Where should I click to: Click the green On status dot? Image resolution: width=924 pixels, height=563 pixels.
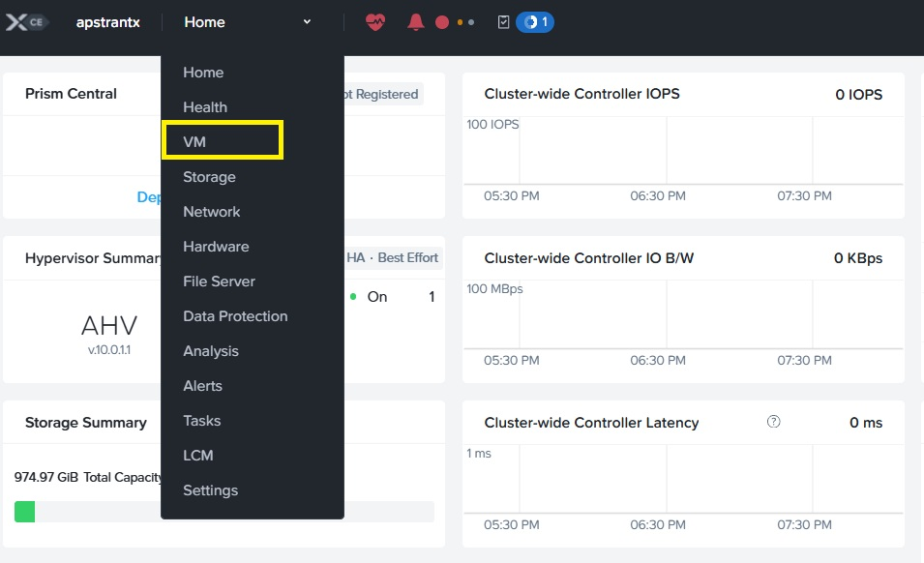click(353, 297)
